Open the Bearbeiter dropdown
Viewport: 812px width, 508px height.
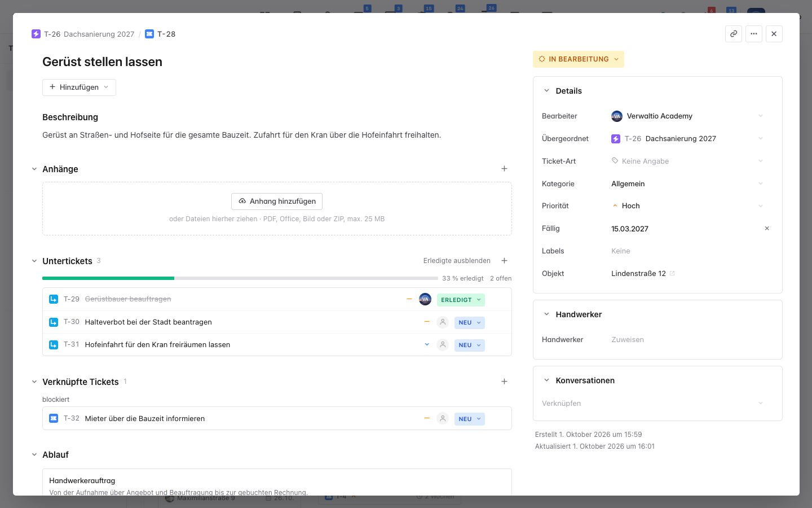(x=687, y=116)
